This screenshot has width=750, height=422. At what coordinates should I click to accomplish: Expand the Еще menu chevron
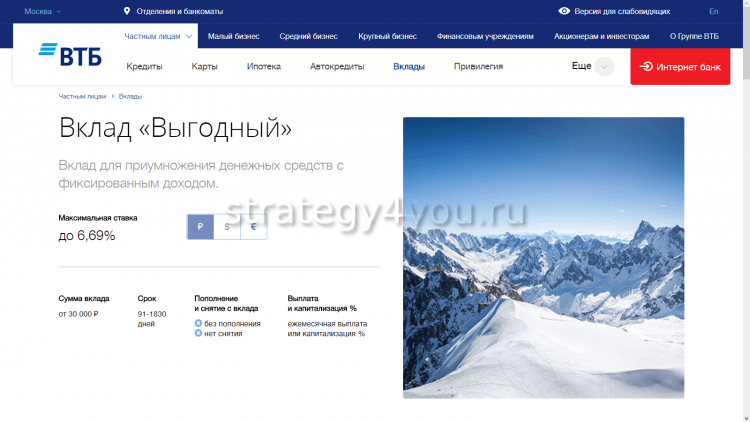[x=604, y=67]
